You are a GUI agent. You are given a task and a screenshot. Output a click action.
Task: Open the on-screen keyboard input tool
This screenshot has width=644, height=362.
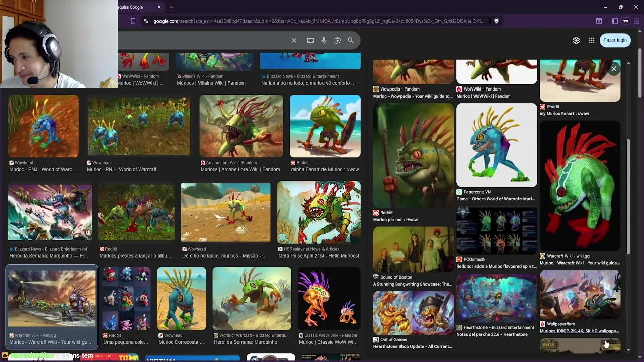pos(310,40)
